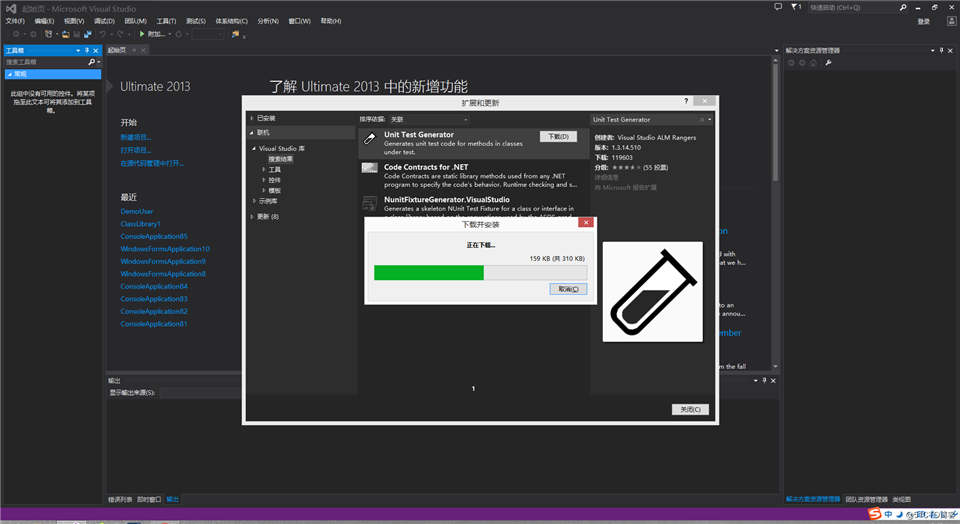Select the 搜索结果 tree item
960x524 pixels.
pos(280,159)
